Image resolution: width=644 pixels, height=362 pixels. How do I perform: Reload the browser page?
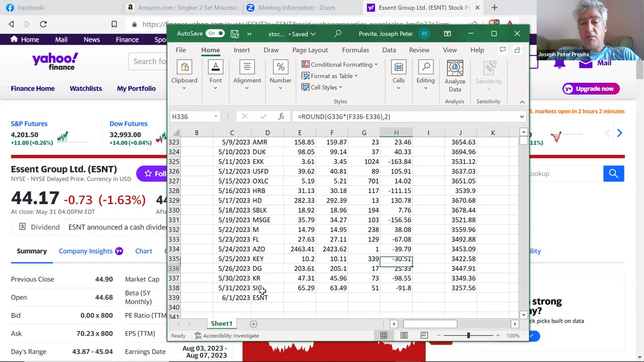43,24
